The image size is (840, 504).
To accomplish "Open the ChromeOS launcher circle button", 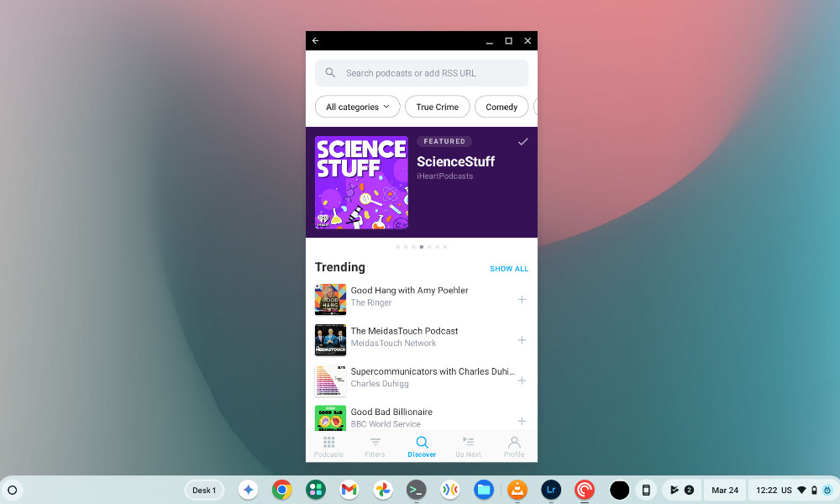I will pyautogui.click(x=13, y=490).
